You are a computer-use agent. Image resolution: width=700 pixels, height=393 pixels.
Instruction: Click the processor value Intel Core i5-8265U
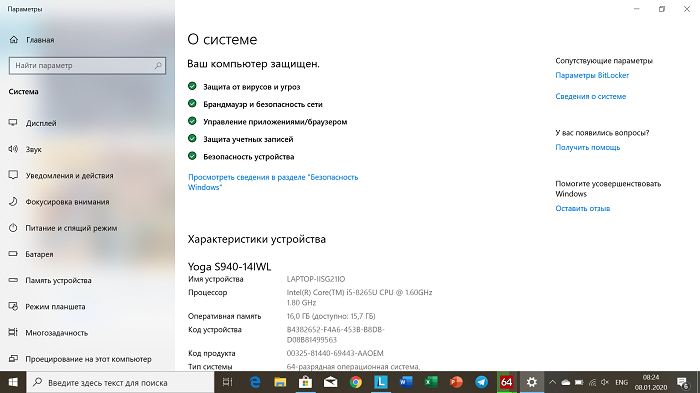pos(359,297)
